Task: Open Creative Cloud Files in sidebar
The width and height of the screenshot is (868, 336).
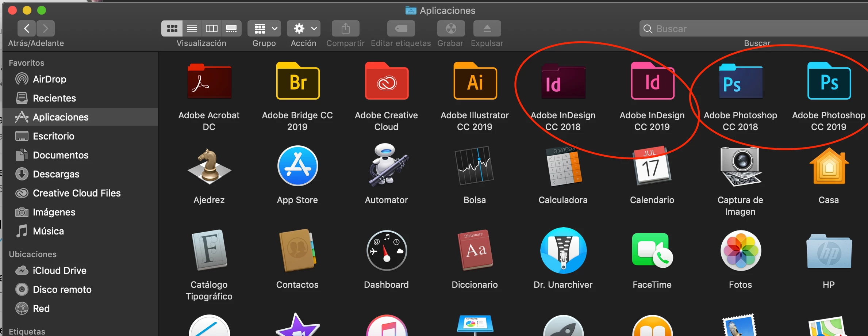Action: pos(80,193)
